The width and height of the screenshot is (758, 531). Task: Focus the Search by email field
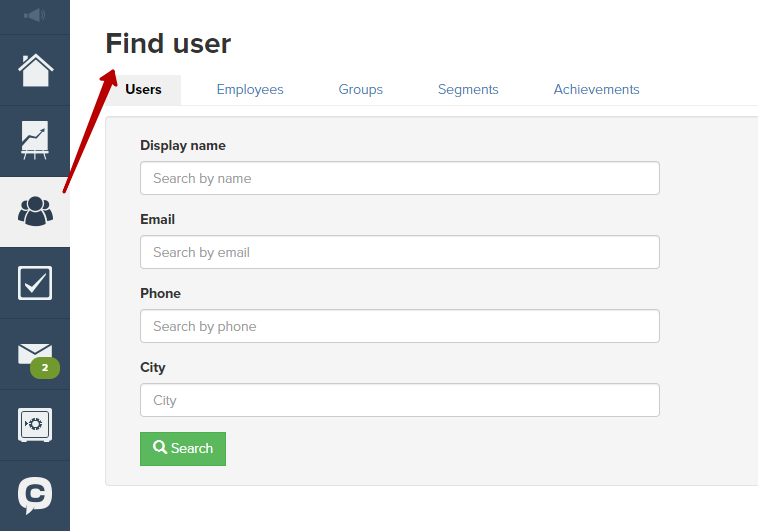click(x=400, y=252)
